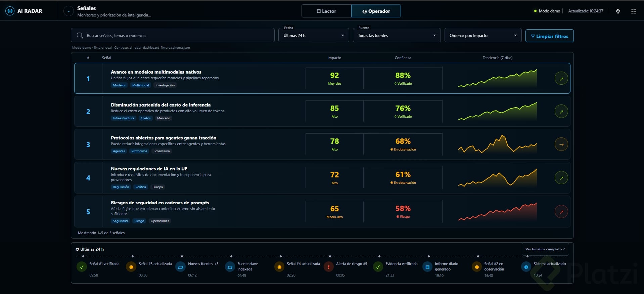This screenshot has height=294, width=644.
Task: Click the circular icon beside Señales title
Action: 68,11
